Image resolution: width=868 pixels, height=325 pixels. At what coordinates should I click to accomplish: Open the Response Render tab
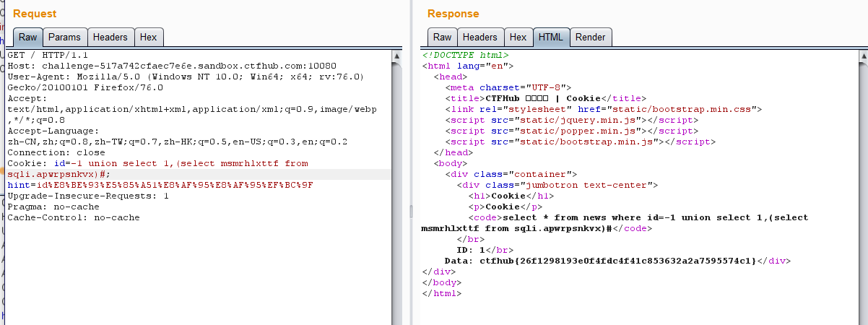591,38
